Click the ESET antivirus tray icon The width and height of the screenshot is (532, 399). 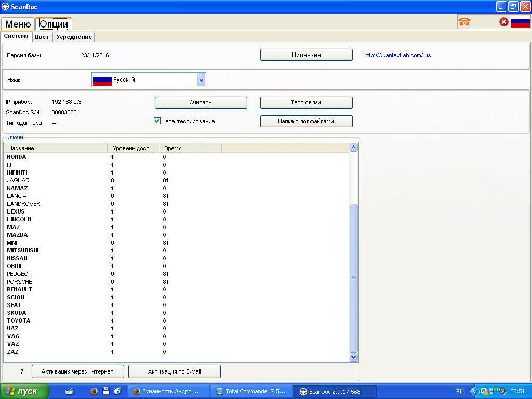coord(484,391)
